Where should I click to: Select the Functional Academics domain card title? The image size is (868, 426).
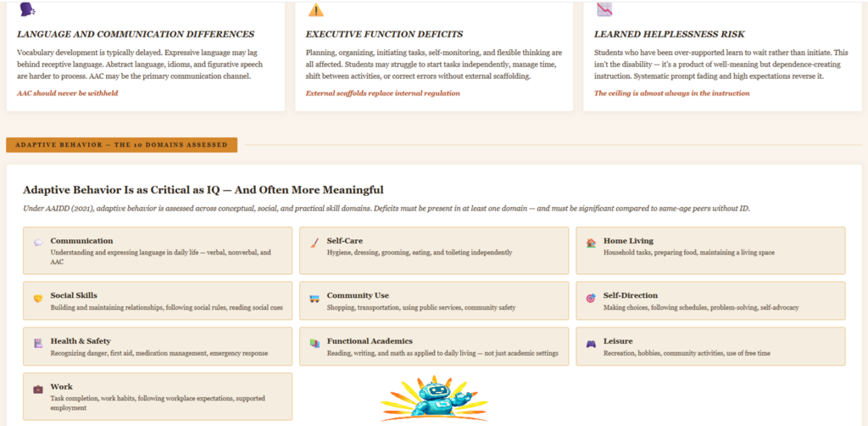(370, 341)
